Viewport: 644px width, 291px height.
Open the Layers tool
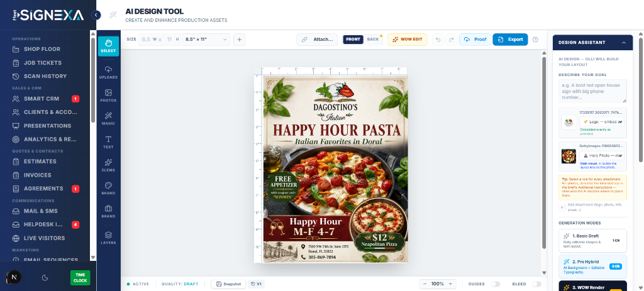click(108, 238)
